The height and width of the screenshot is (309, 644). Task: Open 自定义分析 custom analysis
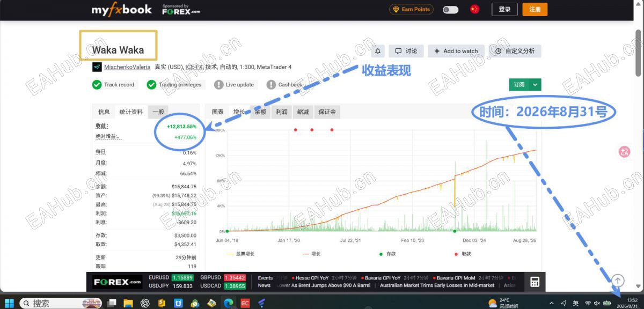tap(515, 51)
